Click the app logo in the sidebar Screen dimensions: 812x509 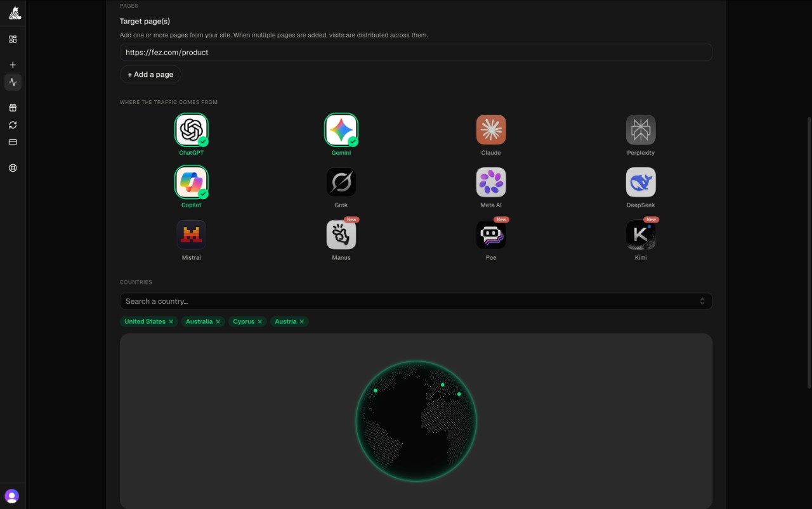[15, 13]
